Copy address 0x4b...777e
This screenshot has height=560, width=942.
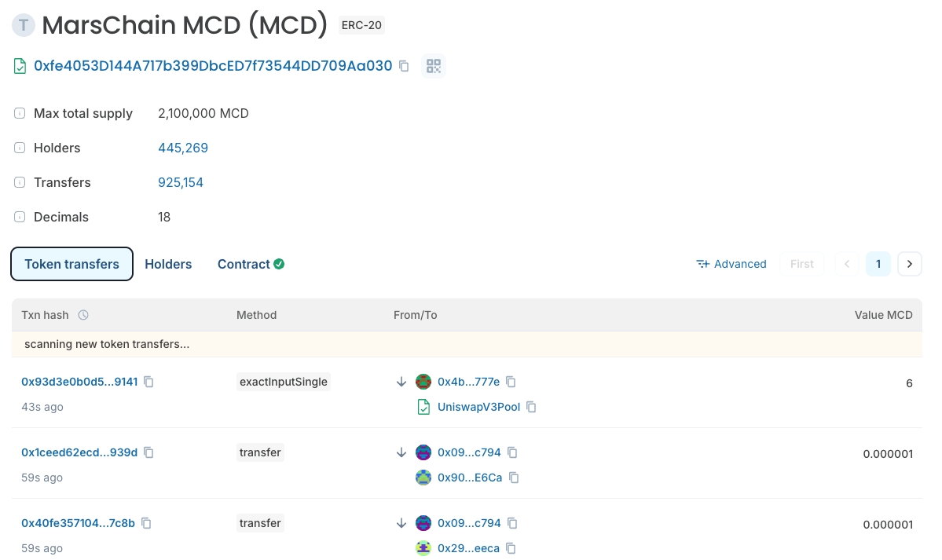[x=511, y=382]
